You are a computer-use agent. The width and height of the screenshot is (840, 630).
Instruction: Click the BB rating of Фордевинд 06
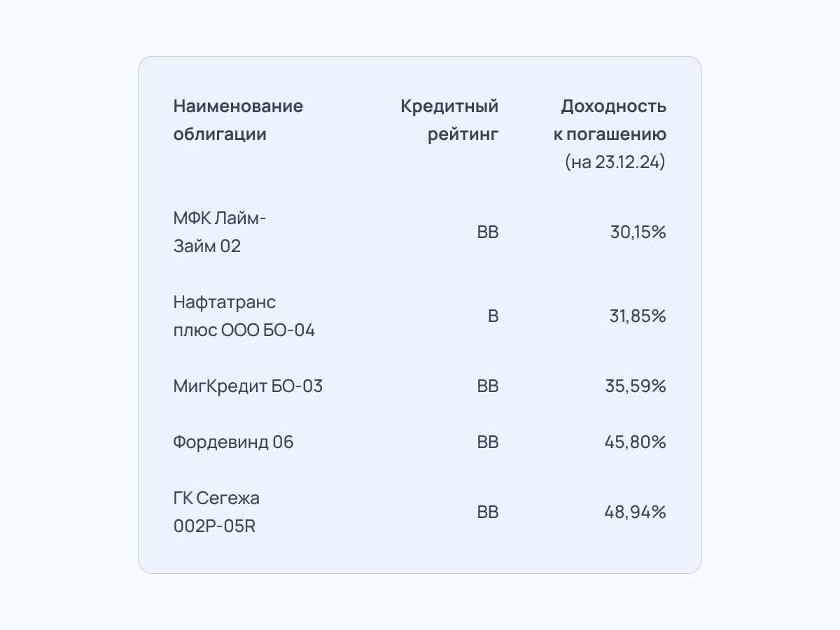[488, 442]
